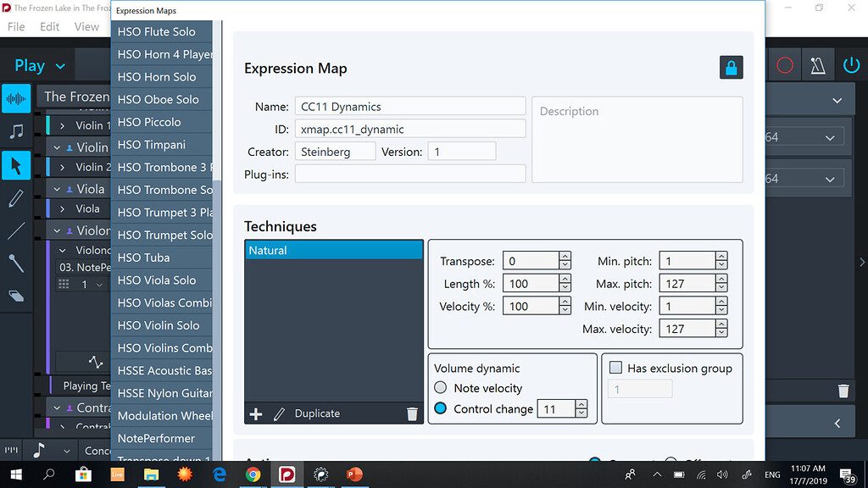The image size is (868, 488).
Task: Expand the Violin 1 track
Action: [x=63, y=124]
